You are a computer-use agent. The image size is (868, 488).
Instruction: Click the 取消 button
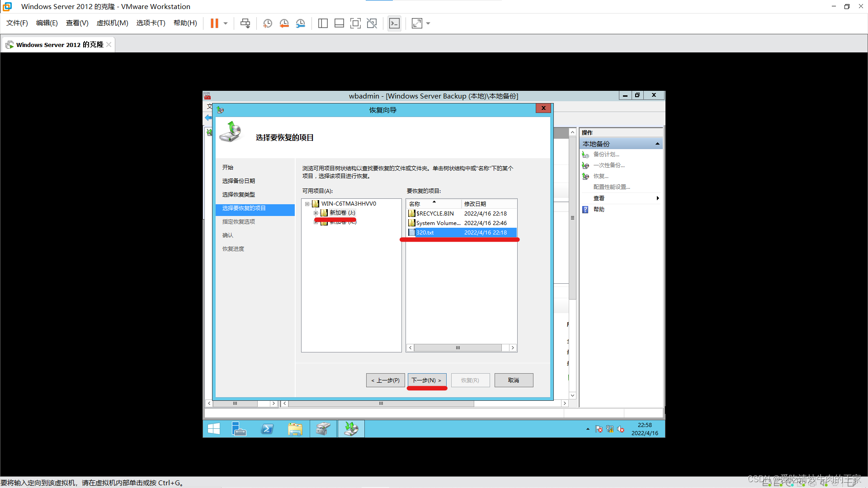pyautogui.click(x=514, y=380)
